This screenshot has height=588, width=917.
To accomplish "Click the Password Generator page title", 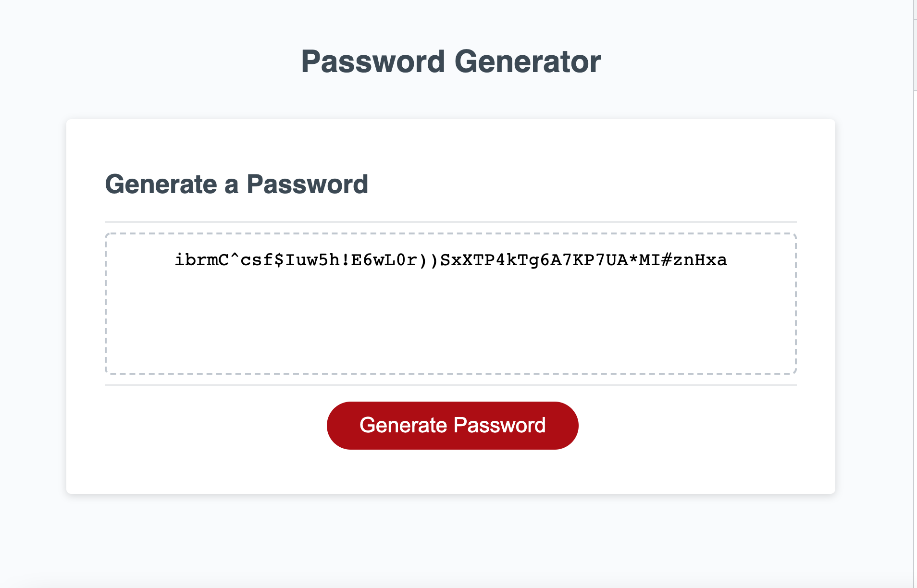I will 451,61.
